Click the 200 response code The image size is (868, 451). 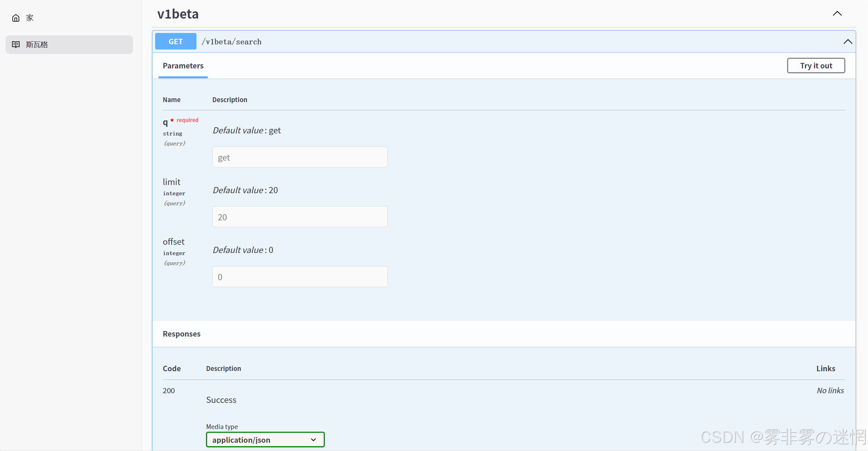point(169,390)
